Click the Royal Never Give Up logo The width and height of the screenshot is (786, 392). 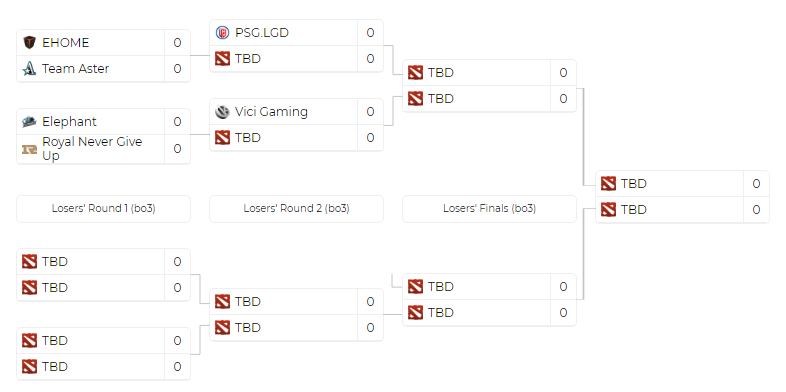coord(30,149)
